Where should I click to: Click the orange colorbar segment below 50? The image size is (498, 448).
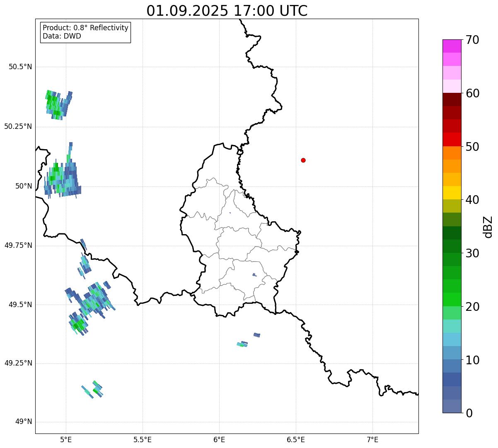tap(452, 153)
